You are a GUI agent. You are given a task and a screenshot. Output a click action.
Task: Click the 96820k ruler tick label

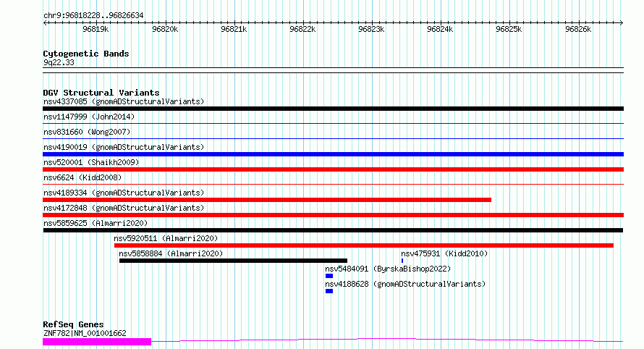[165, 29]
